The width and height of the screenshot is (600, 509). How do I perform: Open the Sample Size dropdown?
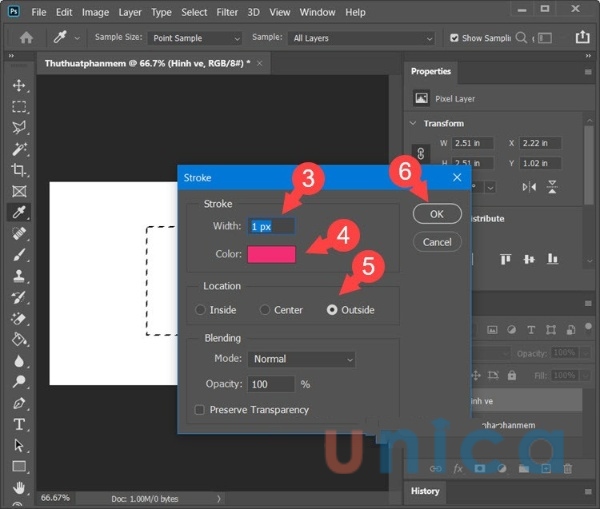tap(194, 38)
